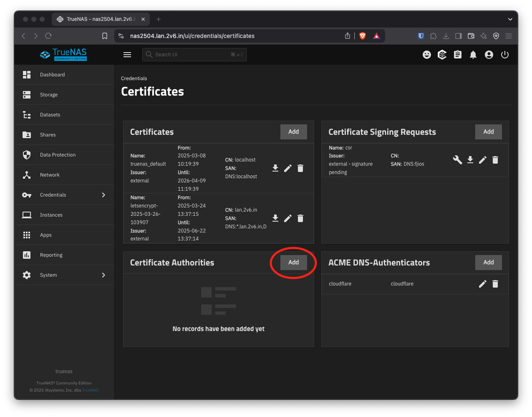This screenshot has height=417, width=532.
Task: Open the Bitwarden extension
Action: [421, 36]
